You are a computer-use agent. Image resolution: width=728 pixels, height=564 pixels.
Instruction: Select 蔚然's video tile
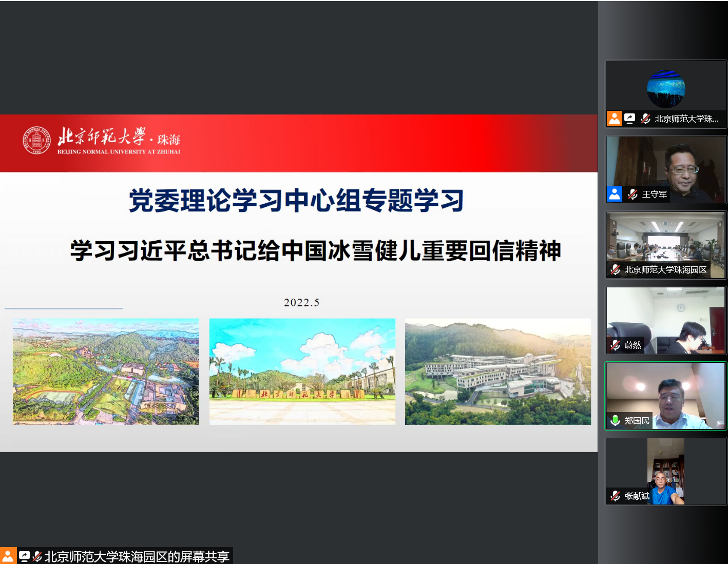coord(666,320)
